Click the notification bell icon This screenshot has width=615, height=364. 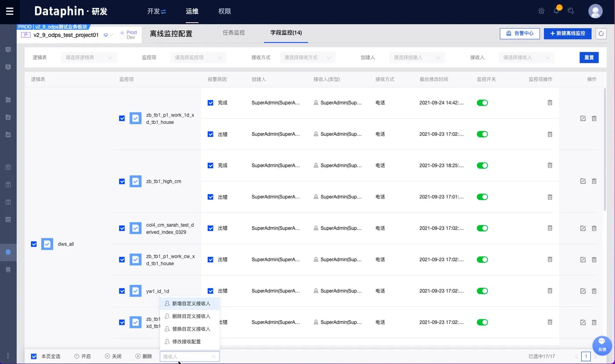coord(557,11)
